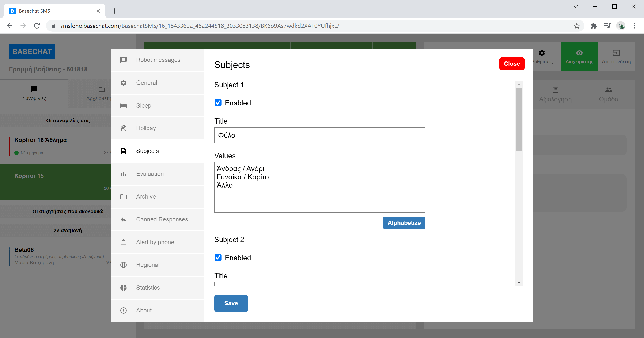
Task: Click the Alert by phone bell icon
Action: tap(124, 242)
